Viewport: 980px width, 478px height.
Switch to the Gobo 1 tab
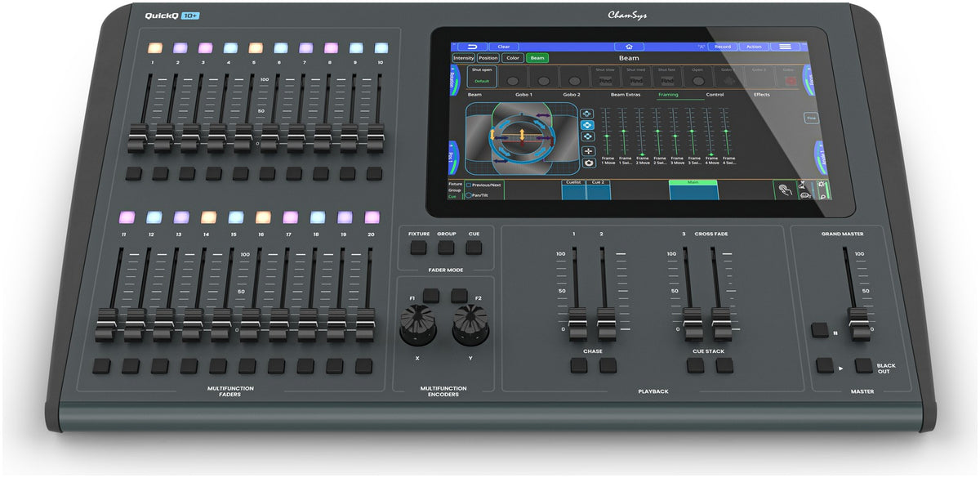pyautogui.click(x=524, y=95)
